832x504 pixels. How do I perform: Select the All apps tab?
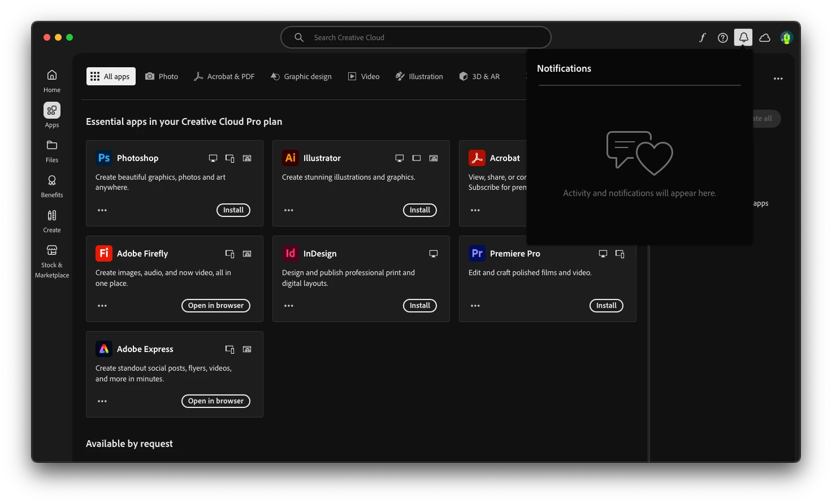(x=111, y=76)
